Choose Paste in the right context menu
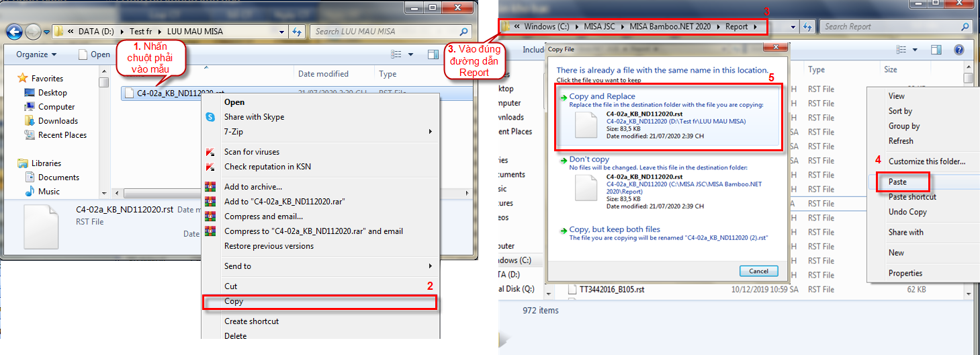Screen dimensions: 980x355 pos(898,182)
